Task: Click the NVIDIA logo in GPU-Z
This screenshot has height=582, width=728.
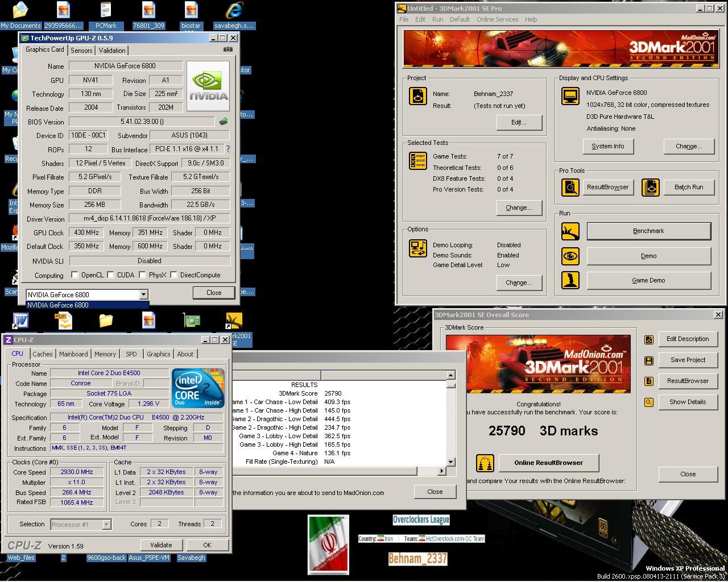Action: point(208,86)
